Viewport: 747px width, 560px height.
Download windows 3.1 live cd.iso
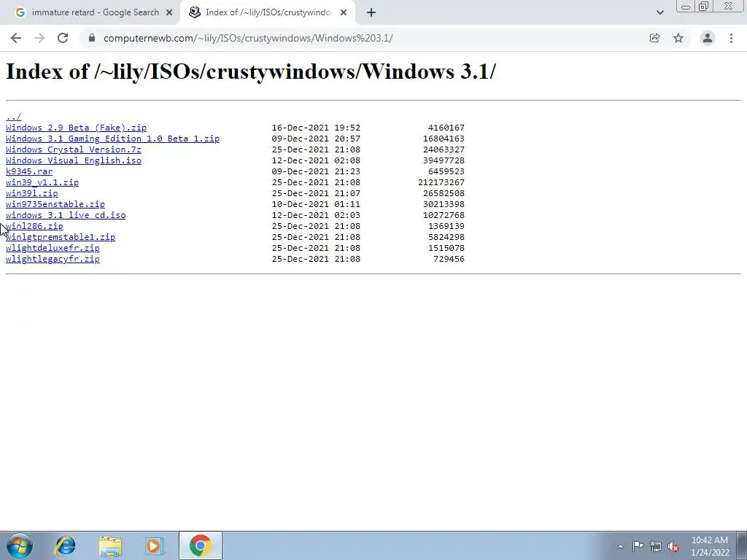(x=66, y=215)
